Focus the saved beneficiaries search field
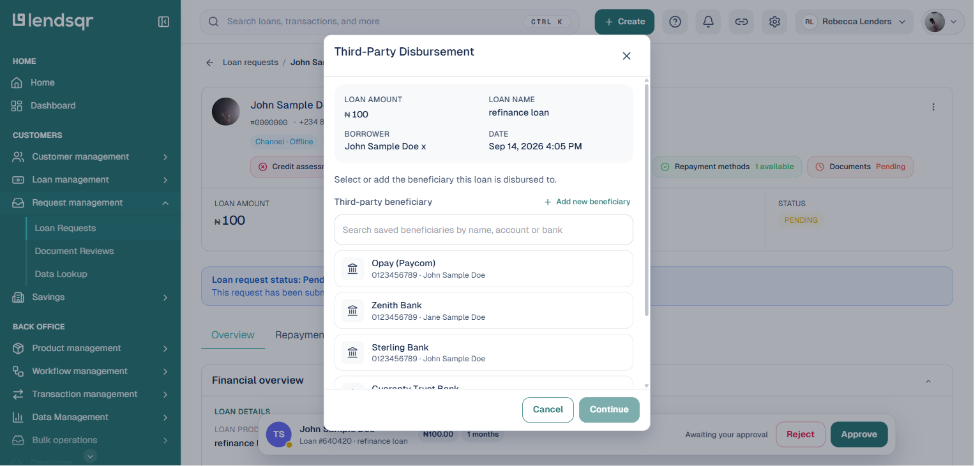 (484, 230)
